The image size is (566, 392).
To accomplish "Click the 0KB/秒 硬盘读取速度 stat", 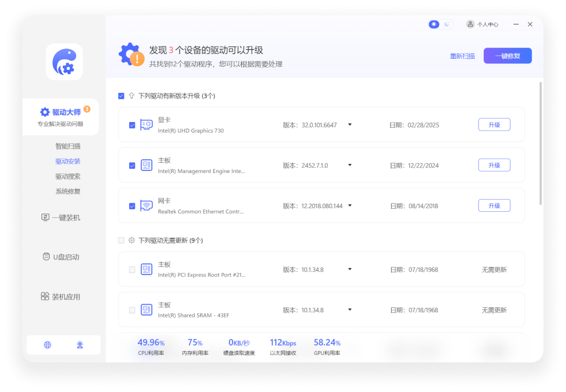I will click(239, 347).
